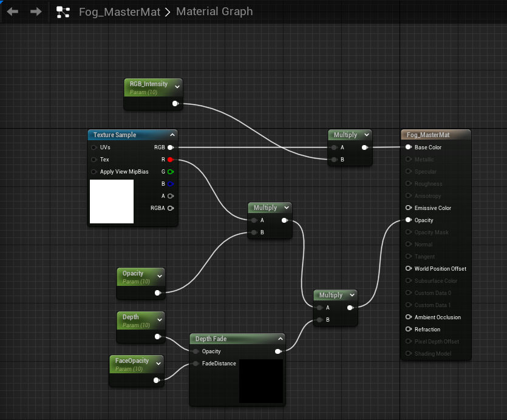Click the back navigation arrow
Screen dimensions: 507x420
click(x=13, y=12)
